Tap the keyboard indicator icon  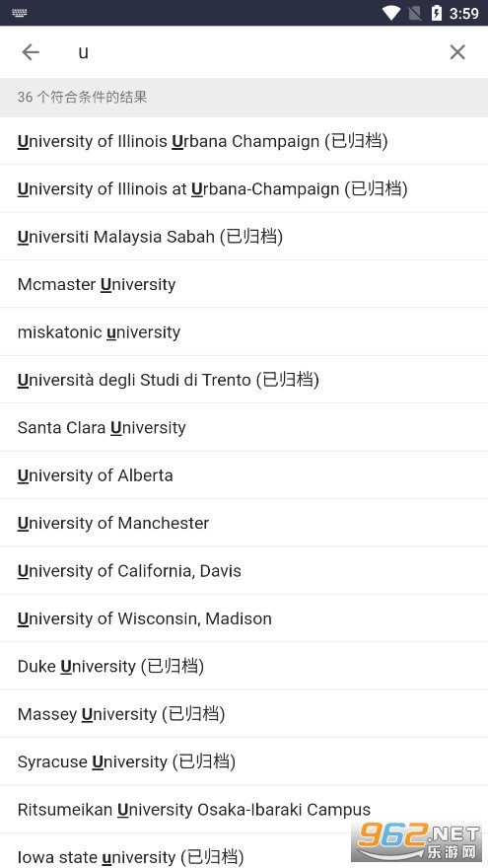[20, 13]
